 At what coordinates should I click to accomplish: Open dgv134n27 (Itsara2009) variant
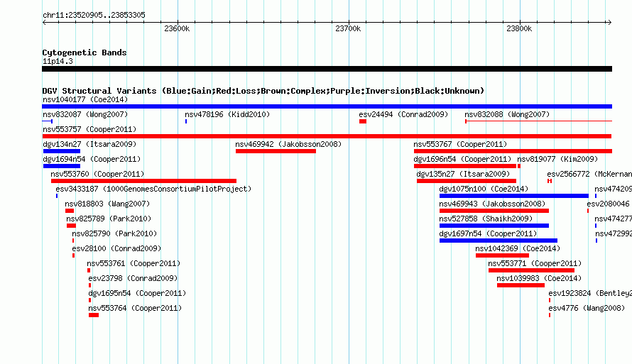[x=89, y=144]
